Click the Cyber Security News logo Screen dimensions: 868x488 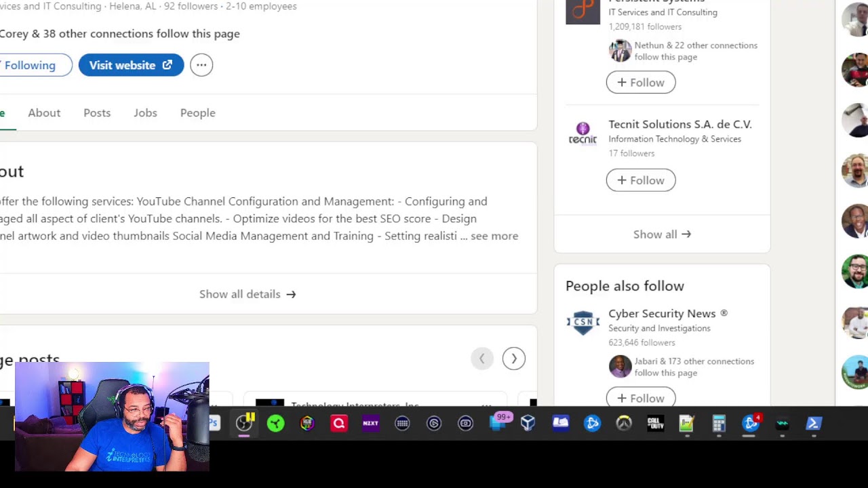[x=583, y=322]
